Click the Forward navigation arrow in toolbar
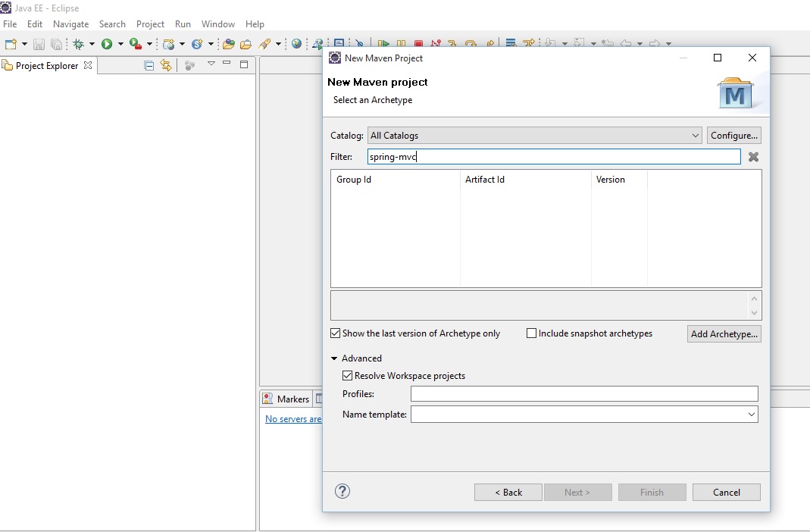The height and width of the screenshot is (532, 810). click(655, 43)
